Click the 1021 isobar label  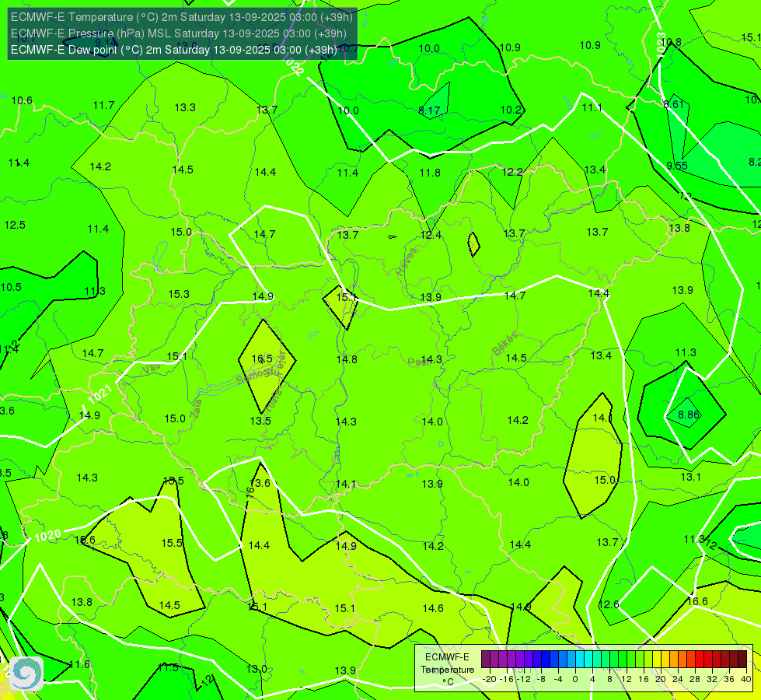coord(100,393)
